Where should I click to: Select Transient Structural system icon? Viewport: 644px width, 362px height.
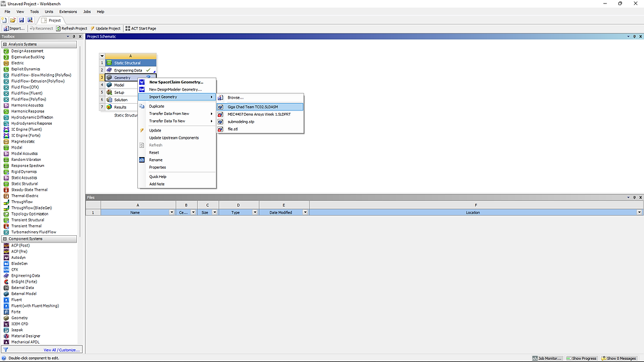pos(6,220)
